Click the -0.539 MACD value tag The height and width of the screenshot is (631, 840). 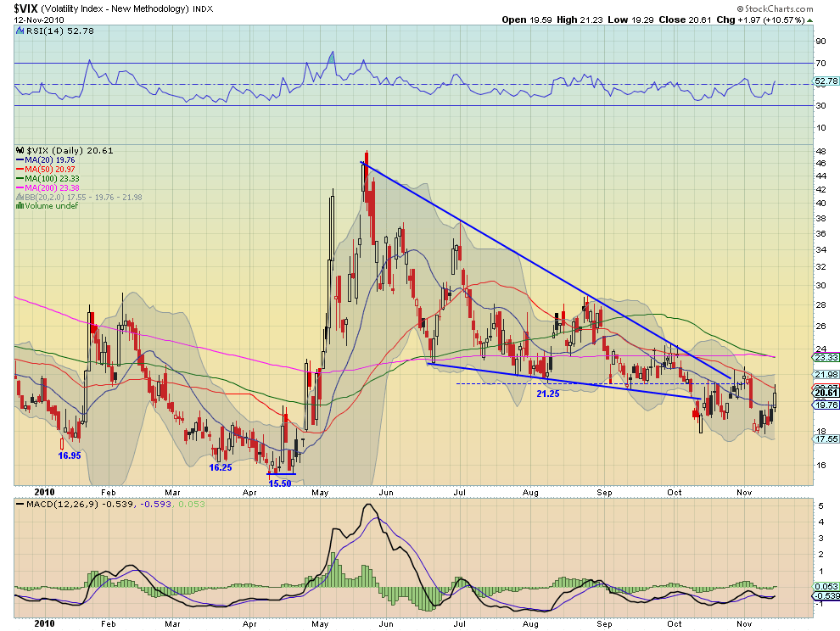tap(826, 595)
